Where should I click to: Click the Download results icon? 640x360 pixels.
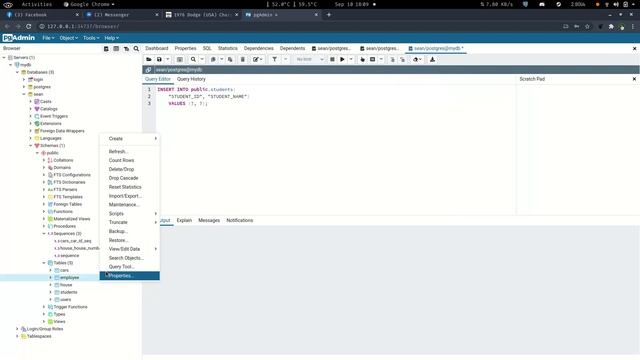[433, 60]
